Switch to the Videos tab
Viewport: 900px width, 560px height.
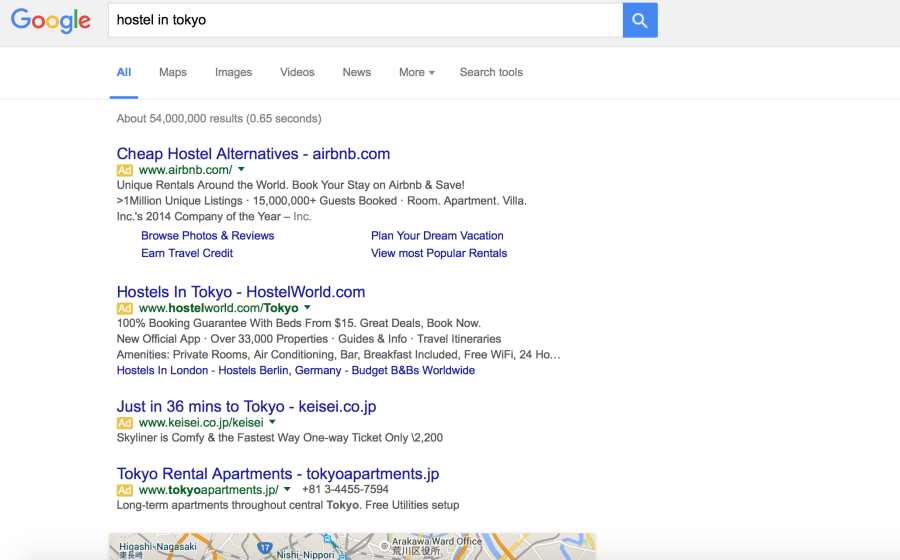(x=297, y=72)
